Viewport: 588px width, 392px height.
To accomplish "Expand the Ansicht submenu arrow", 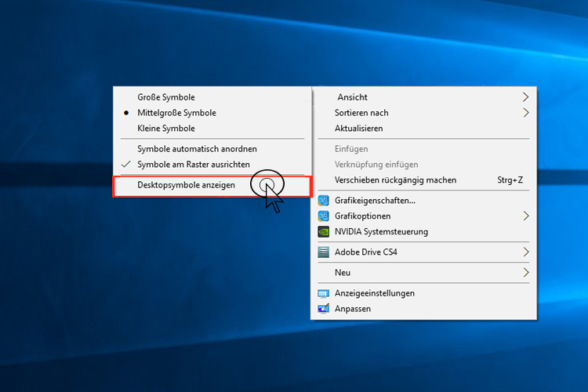I will pyautogui.click(x=526, y=97).
